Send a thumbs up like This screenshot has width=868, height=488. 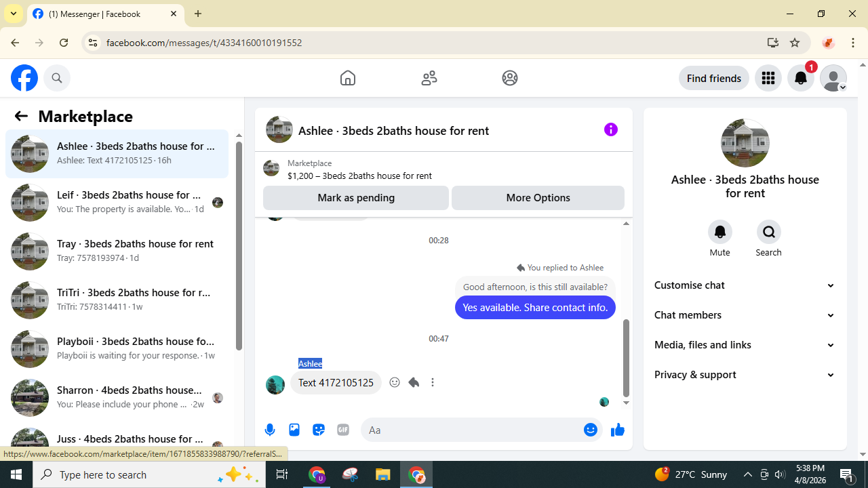(617, 430)
